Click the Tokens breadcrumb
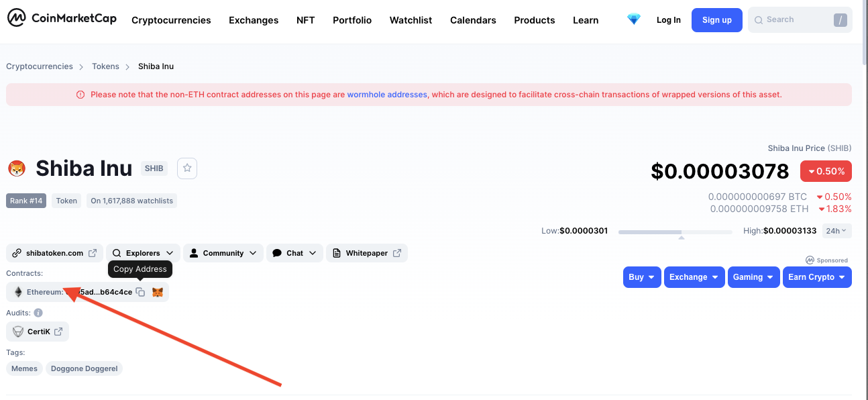Screen dimensions: 868x400 point(105,66)
